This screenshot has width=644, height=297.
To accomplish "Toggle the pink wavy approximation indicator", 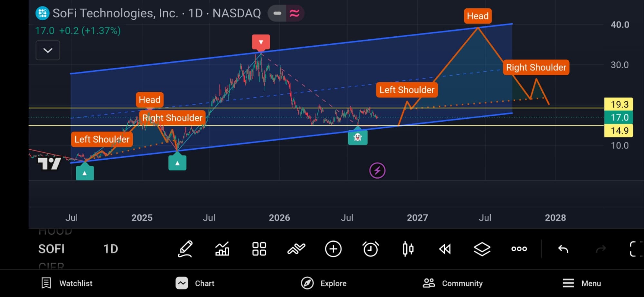I will click(x=295, y=13).
